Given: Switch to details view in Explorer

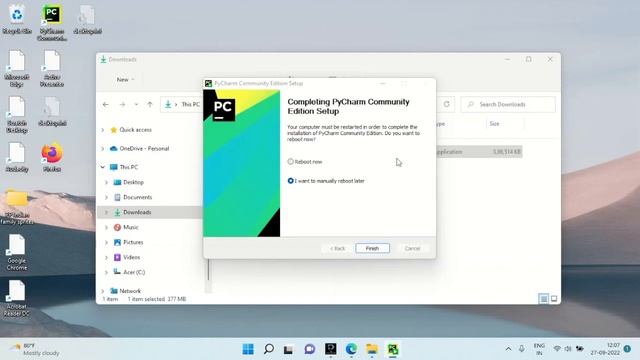Looking at the screenshot, I should [544, 299].
